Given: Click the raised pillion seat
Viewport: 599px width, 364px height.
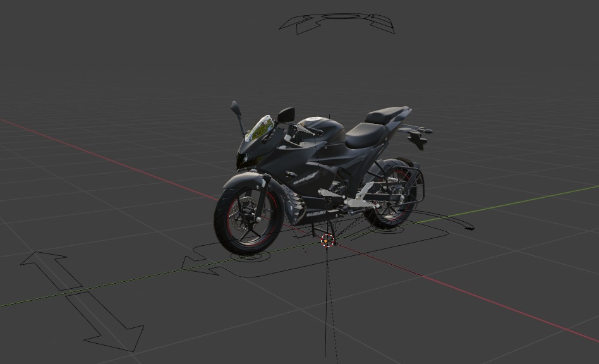Looking at the screenshot, I should (x=385, y=114).
